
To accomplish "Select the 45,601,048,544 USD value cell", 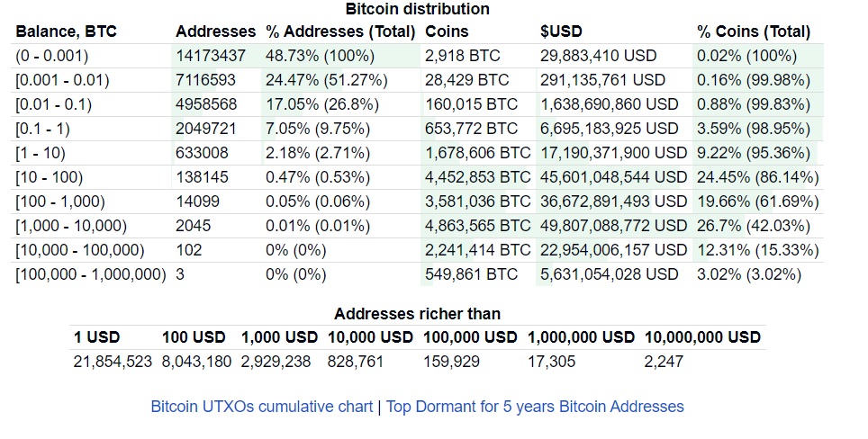I will (613, 177).
